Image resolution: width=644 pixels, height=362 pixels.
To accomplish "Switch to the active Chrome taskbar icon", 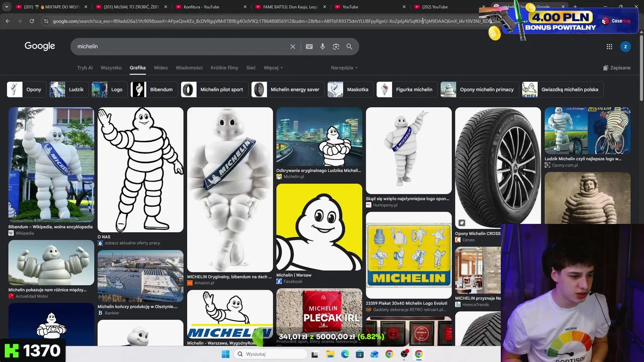I will coord(419,354).
